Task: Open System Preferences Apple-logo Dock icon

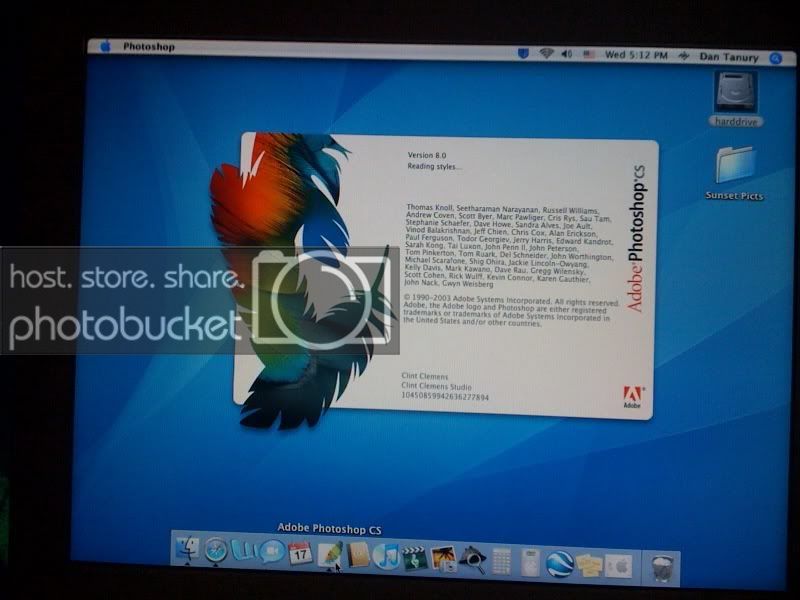Action: pyautogui.click(x=619, y=566)
